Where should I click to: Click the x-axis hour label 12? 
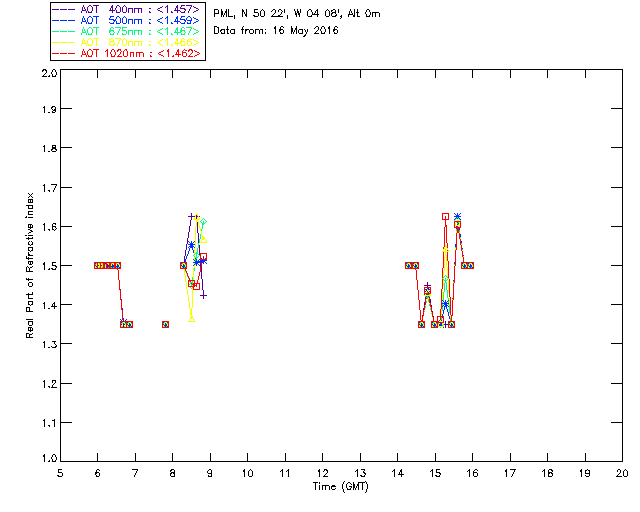pyautogui.click(x=322, y=473)
